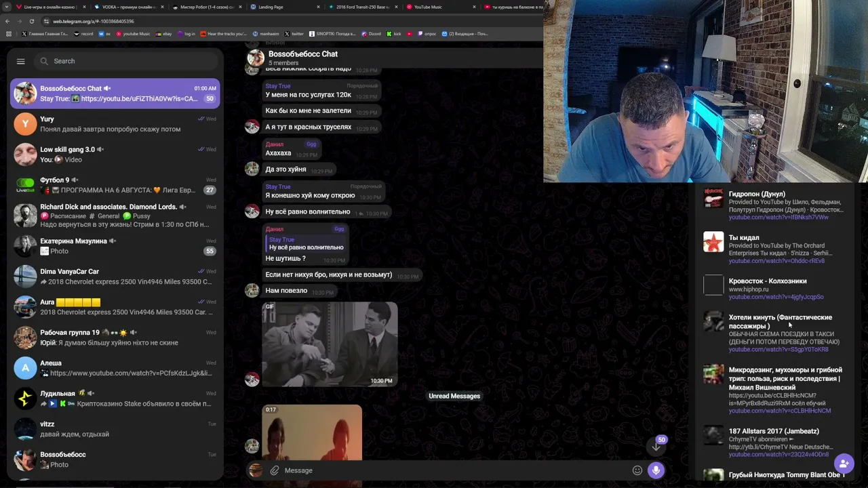Screen dimensions: 868x488
Task: Open the youtube Music bookmark
Action: [x=133, y=34]
